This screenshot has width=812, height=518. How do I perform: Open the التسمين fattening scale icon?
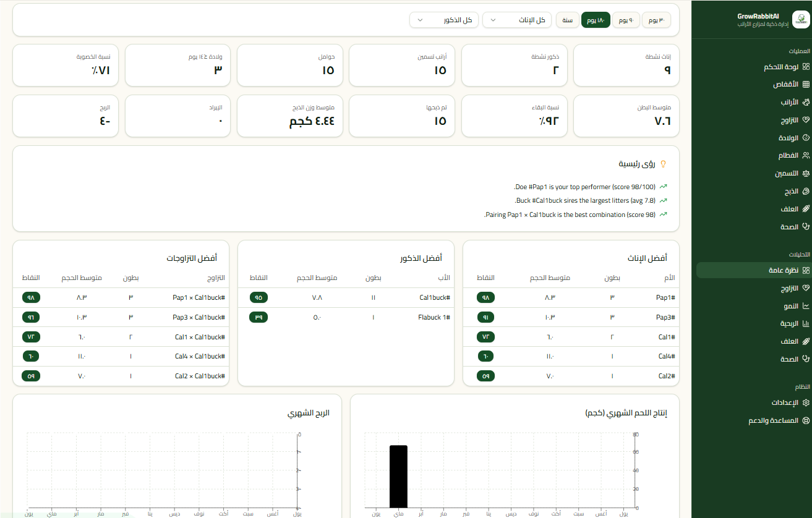tap(806, 174)
